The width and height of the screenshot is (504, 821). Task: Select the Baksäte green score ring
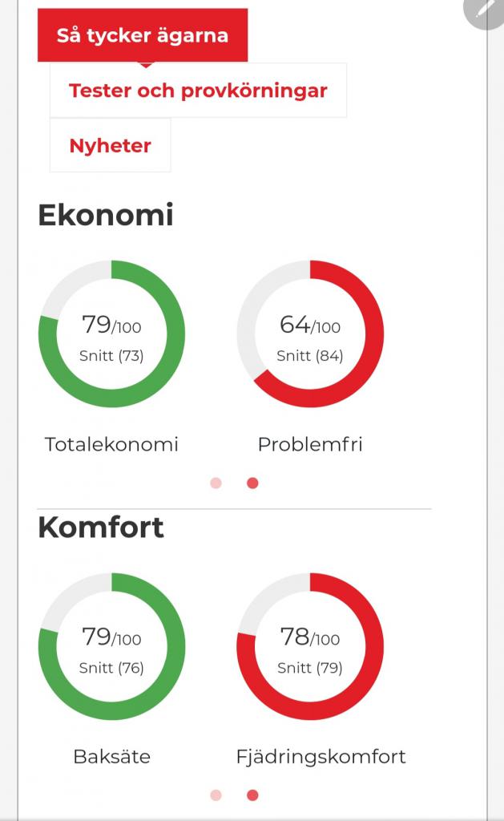[x=111, y=646]
